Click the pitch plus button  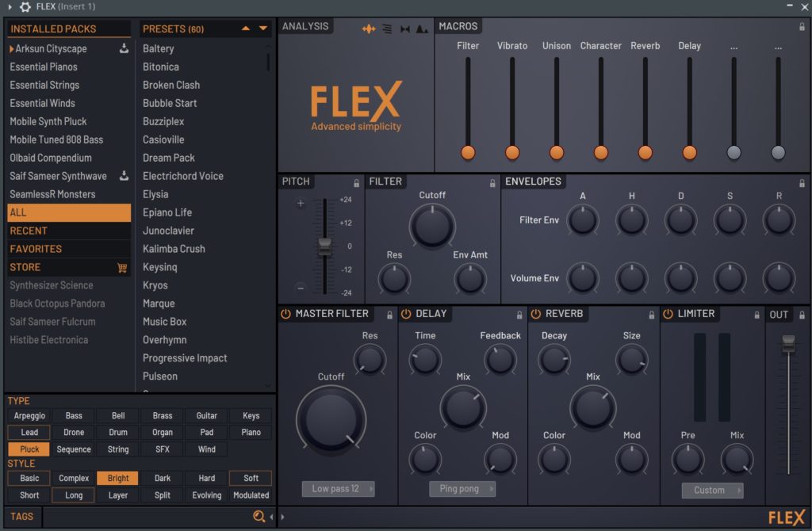click(x=301, y=204)
